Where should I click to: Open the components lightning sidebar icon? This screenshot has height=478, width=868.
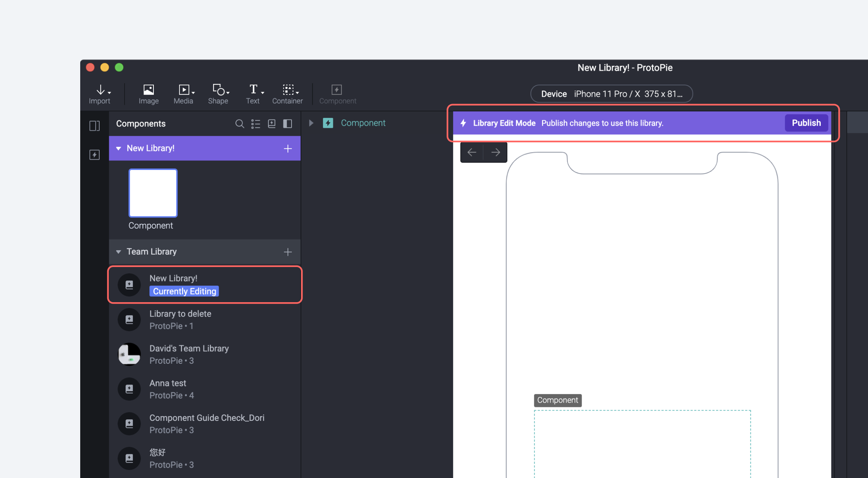[x=94, y=155]
